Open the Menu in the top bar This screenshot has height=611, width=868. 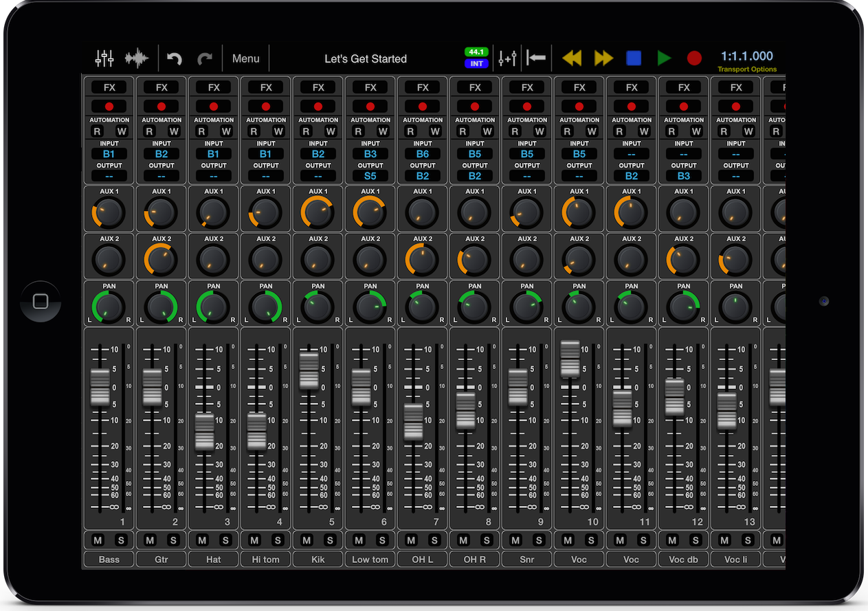(245, 58)
